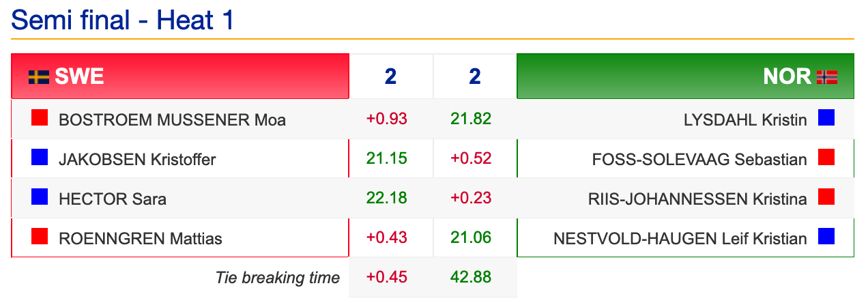Screen dimensions: 868x303
Task: Click the blue square beside HECTOR Sara
Action: [40, 197]
